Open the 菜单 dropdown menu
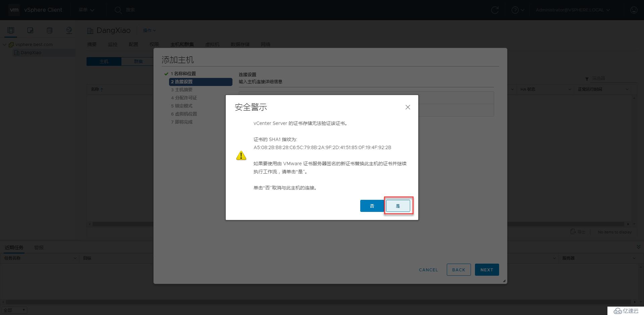Viewport: 644px width, 315px height. [87, 10]
